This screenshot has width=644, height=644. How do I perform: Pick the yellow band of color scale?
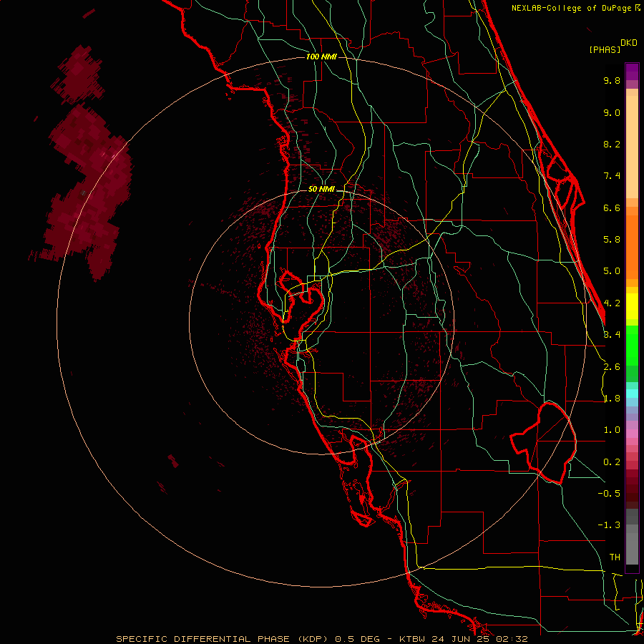pos(632,306)
